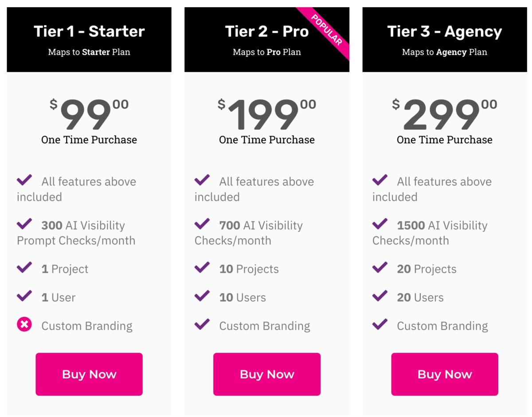Viewport: 532px width, 417px height.
Task: Click the Tier 3 - Agency header
Action: coord(444,31)
